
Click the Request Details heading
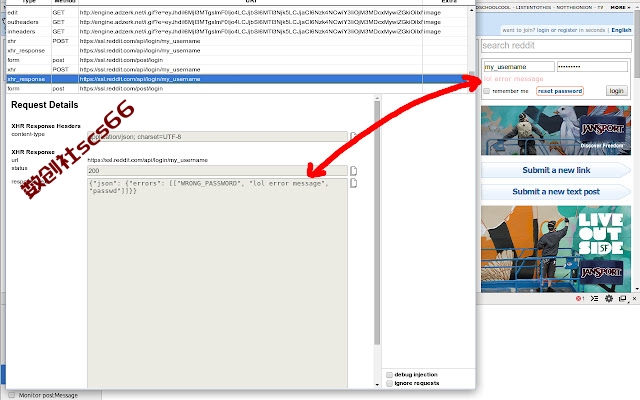(44, 105)
